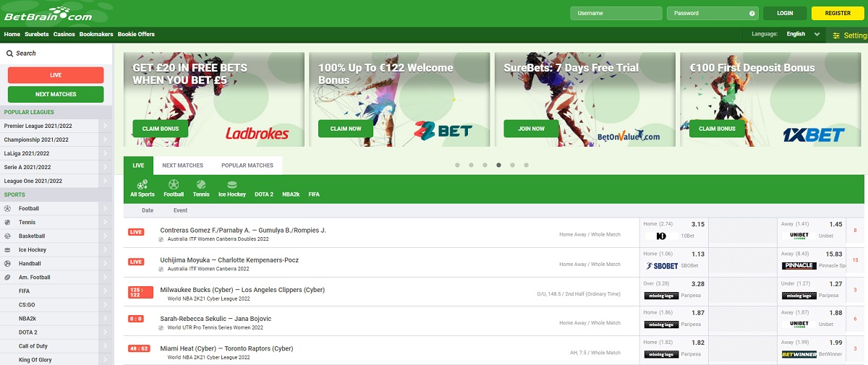The image size is (868, 365).
Task: Open the Settings sliders icon
Action: [x=837, y=35]
